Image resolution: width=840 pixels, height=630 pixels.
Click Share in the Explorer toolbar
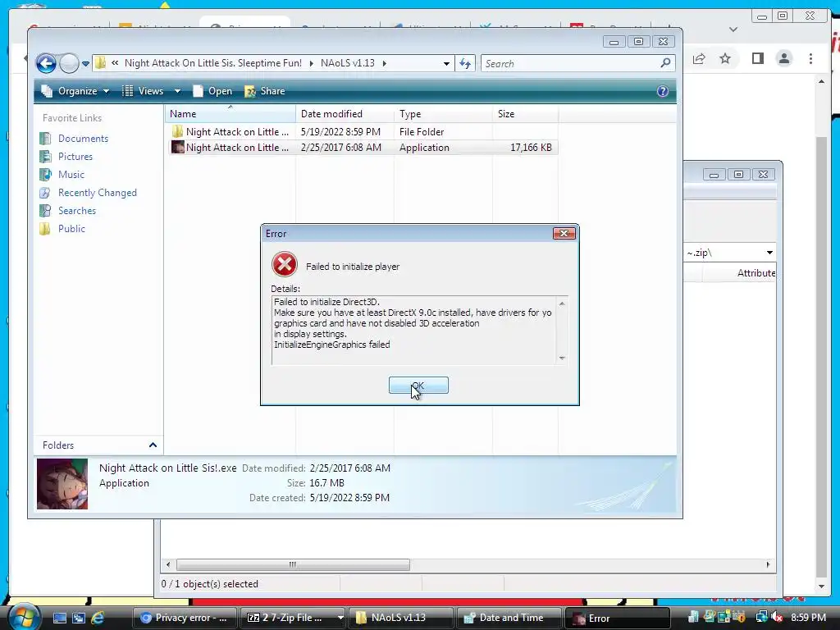265,91
